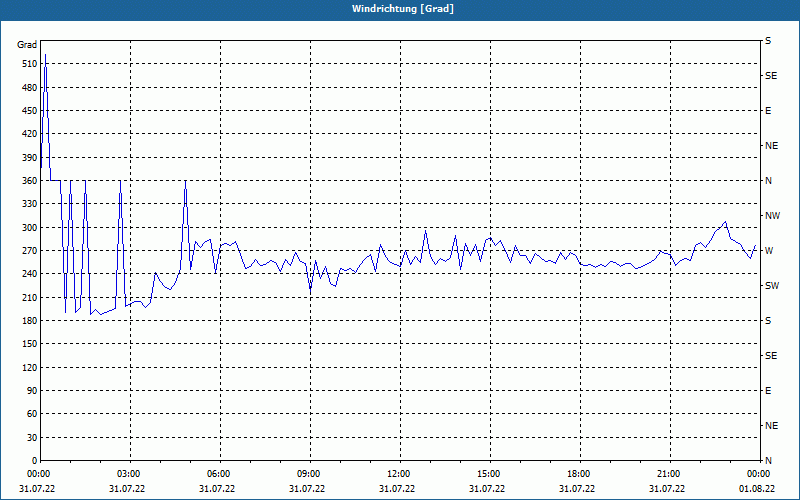Click the 31.07.22 date under 12:00
This screenshot has width=800, height=500.
coord(397,489)
